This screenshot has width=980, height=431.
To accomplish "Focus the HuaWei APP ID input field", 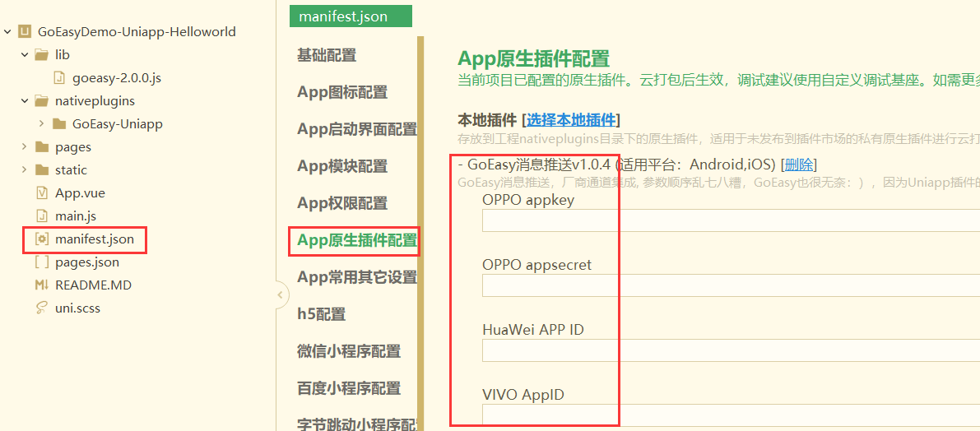I will point(731,350).
